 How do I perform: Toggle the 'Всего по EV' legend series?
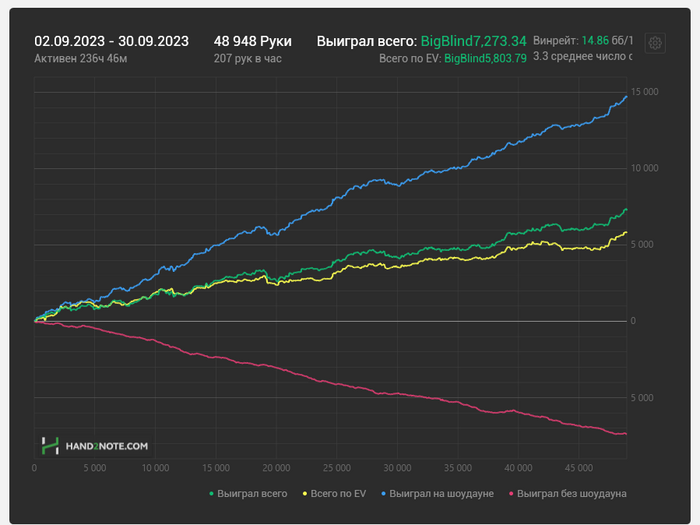(x=334, y=494)
